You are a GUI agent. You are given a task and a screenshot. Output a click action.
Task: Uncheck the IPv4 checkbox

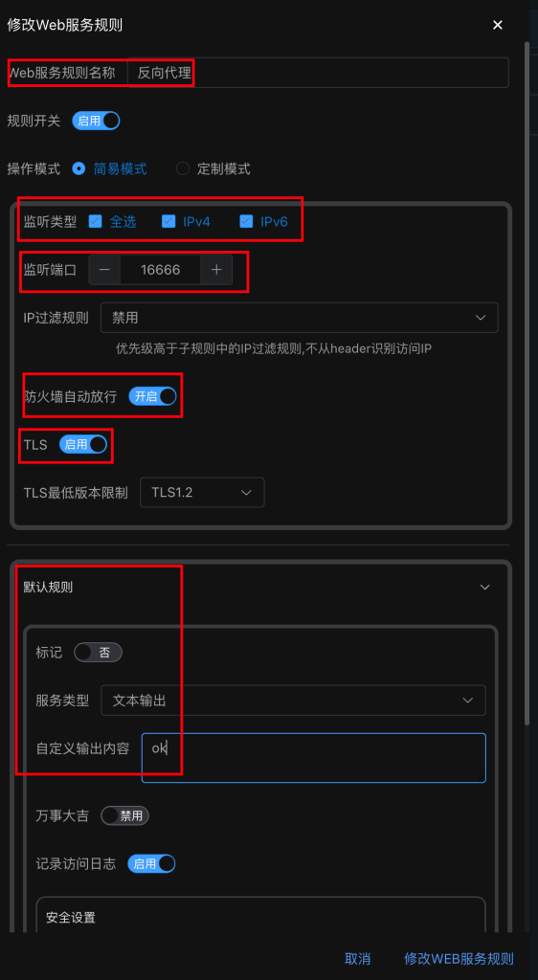pos(168,221)
